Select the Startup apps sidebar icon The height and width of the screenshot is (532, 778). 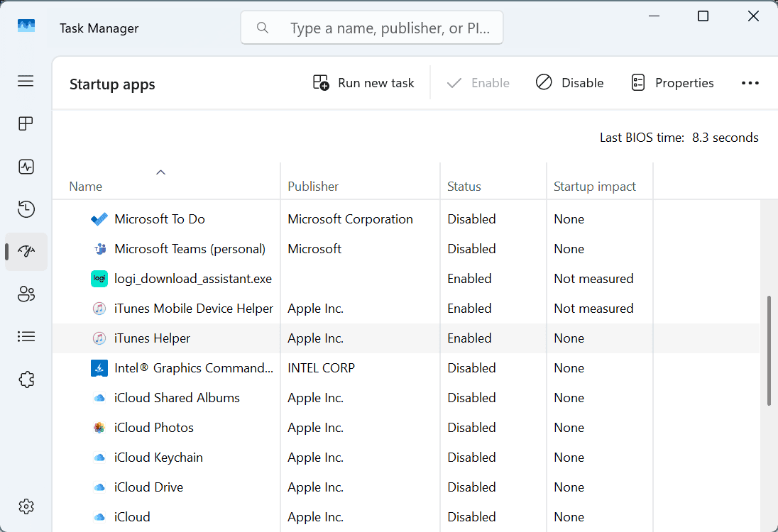[26, 251]
